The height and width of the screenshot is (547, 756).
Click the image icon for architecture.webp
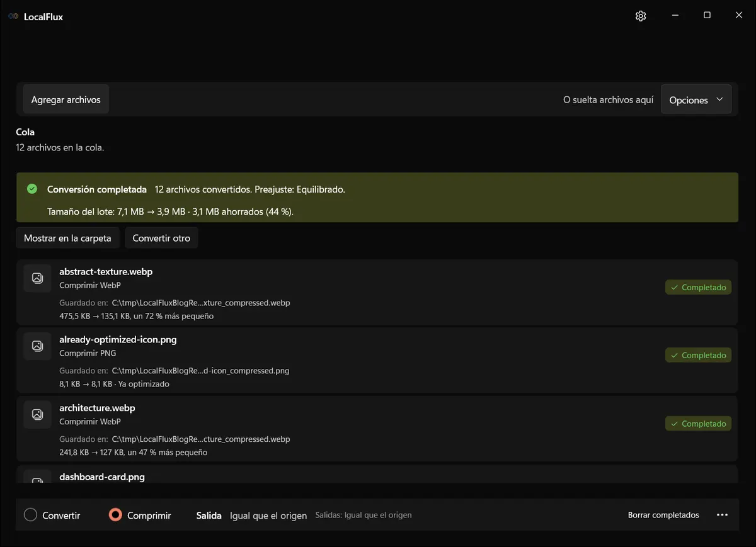[37, 414]
